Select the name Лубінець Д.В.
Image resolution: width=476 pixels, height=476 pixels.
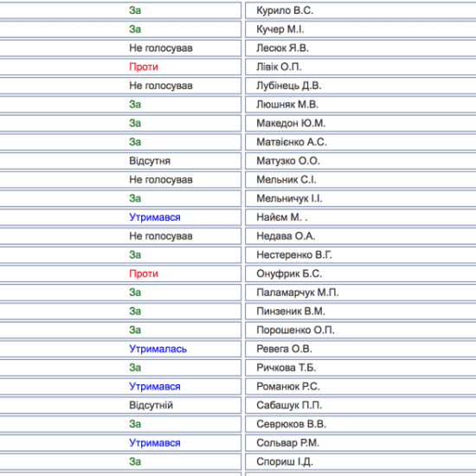click(x=289, y=86)
